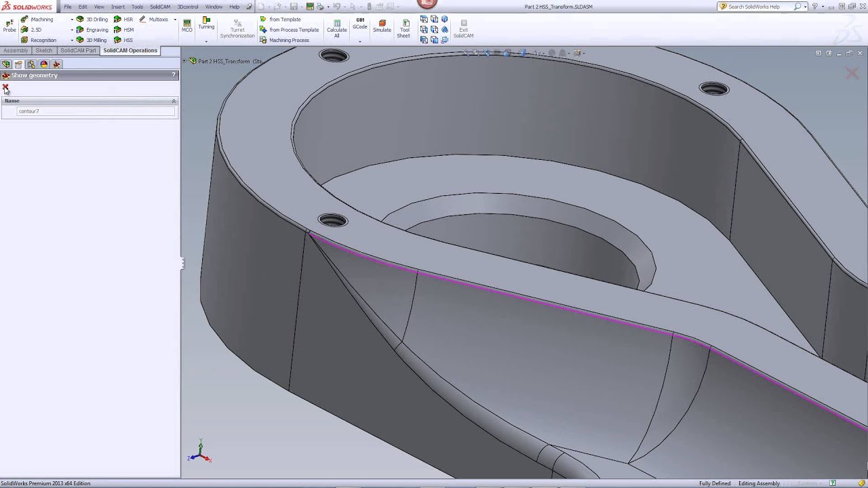This screenshot has height=488, width=868.
Task: Open the SolidCAM manager tab icon
Action: coord(57,64)
